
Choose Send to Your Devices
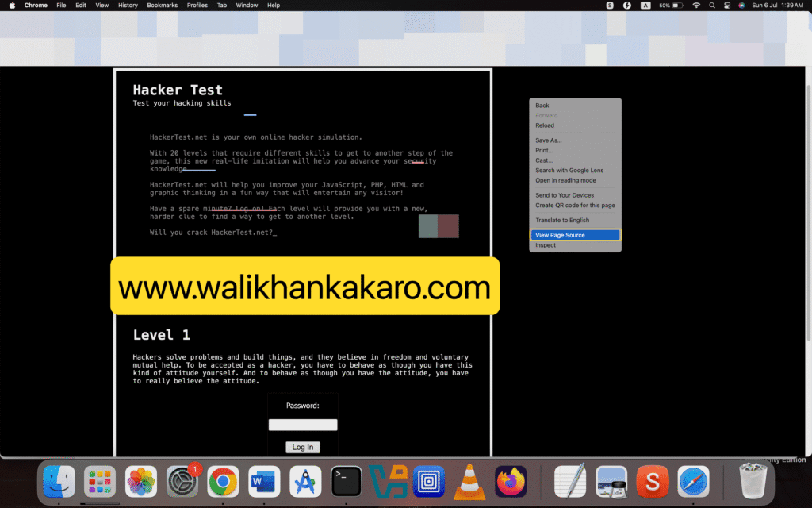pyautogui.click(x=575, y=195)
